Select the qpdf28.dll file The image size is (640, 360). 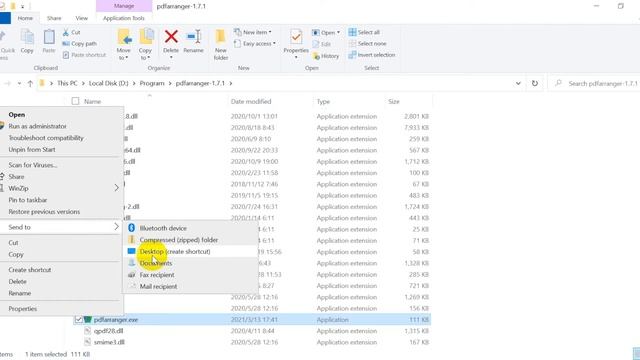tap(108, 331)
